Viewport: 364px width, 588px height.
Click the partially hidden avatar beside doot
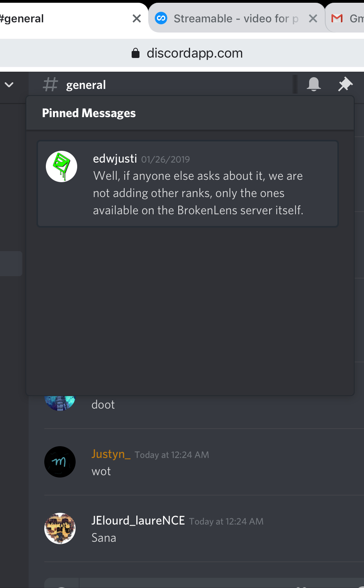(x=60, y=403)
